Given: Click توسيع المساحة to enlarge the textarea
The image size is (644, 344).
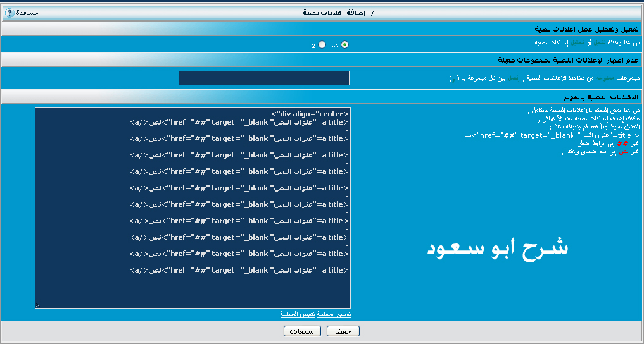Looking at the screenshot, I should click(333, 314).
